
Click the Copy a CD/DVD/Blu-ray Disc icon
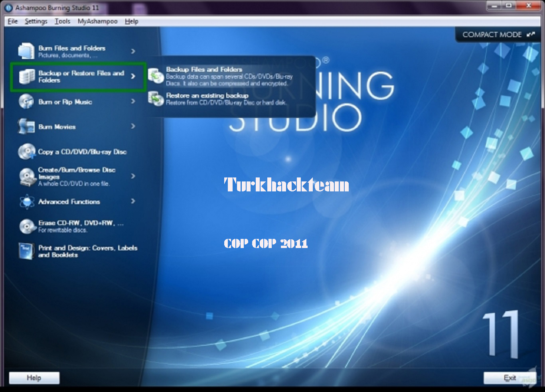tap(26, 152)
